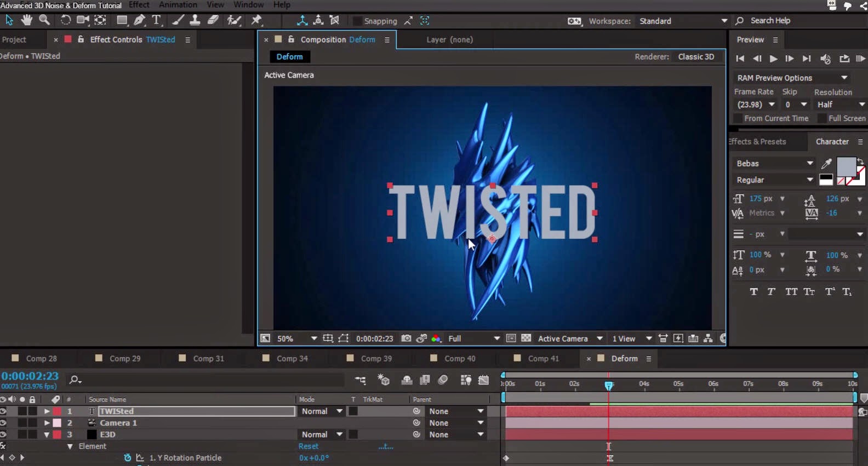The height and width of the screenshot is (466, 868).
Task: Click Reset for Element effect
Action: pos(308,446)
